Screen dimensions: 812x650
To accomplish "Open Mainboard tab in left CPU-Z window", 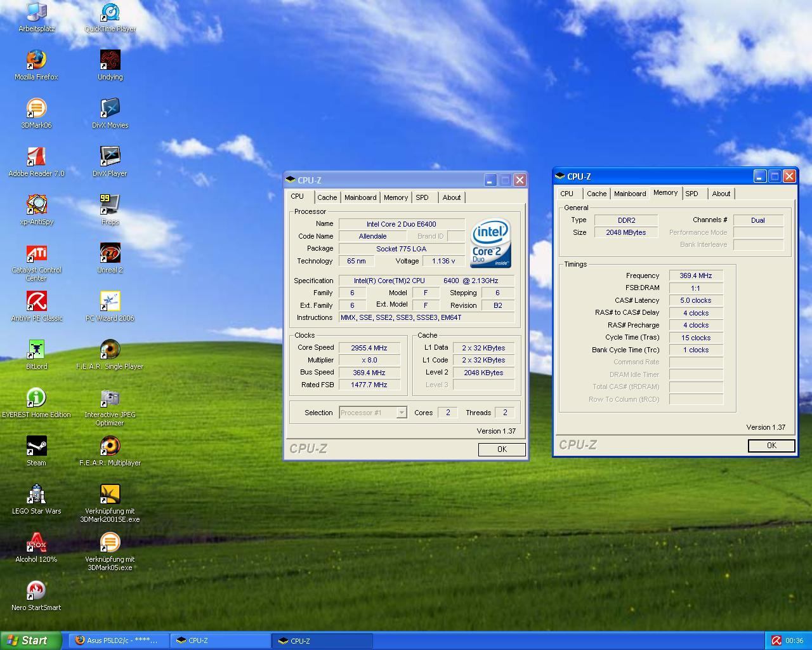I will tap(360, 197).
